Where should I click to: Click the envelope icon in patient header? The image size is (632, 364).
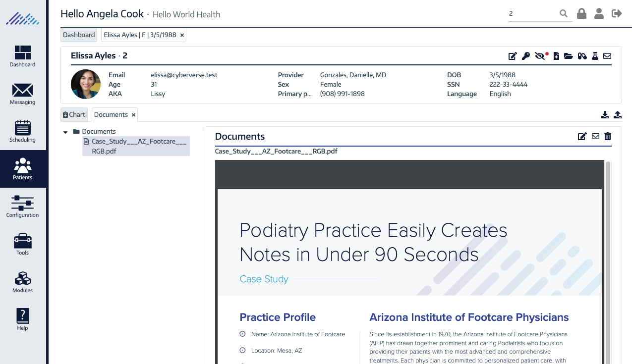pyautogui.click(x=607, y=56)
